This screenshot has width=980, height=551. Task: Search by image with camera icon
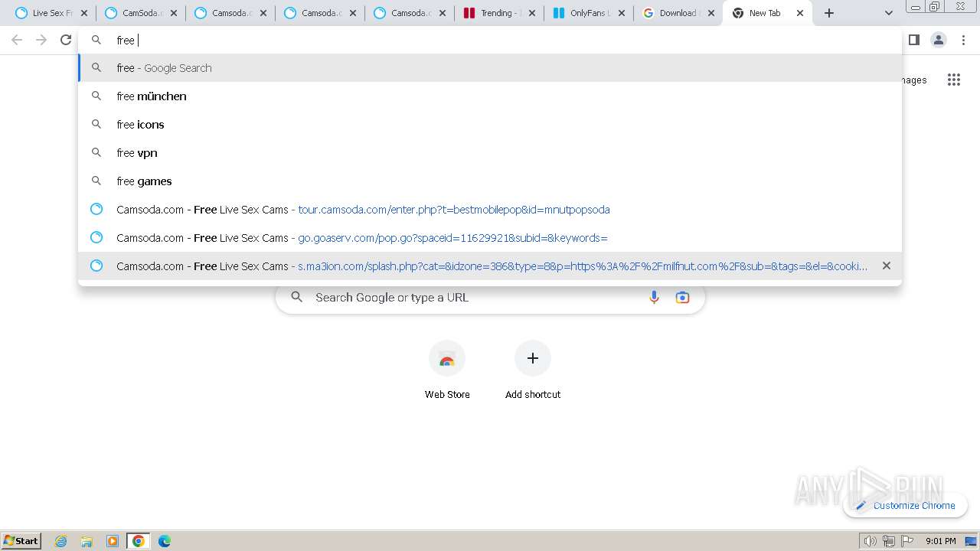[682, 298]
